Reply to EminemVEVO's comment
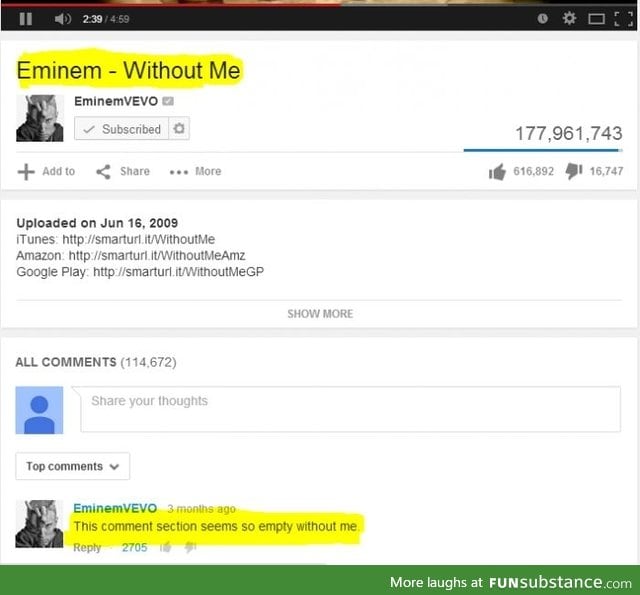The width and height of the screenshot is (640, 595). [87, 548]
